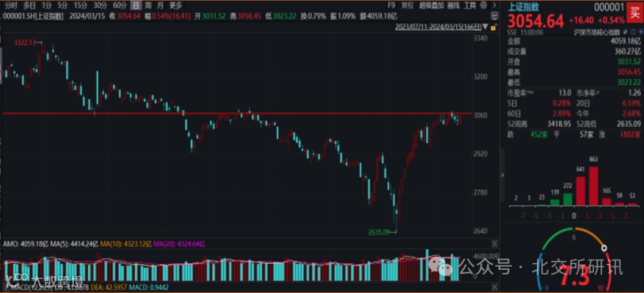Select the 日 daily K-line tab

pyautogui.click(x=136, y=5)
